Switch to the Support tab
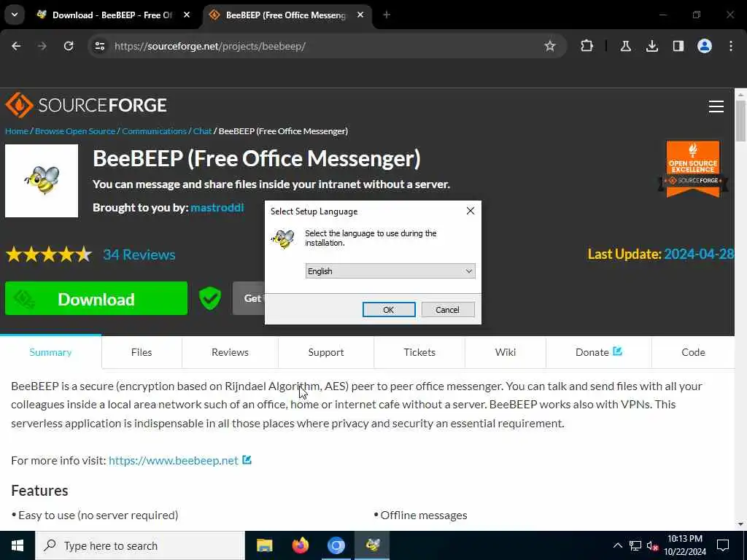This screenshot has height=560, width=747. (326, 352)
